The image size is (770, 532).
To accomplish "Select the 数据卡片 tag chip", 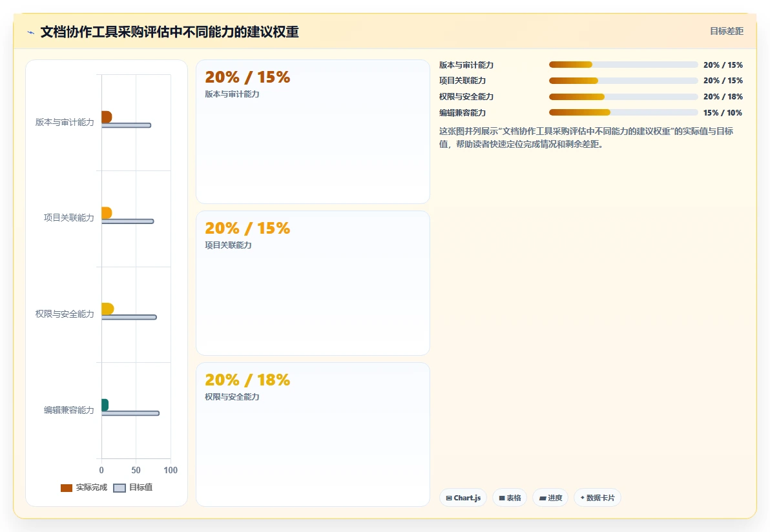I will tap(597, 498).
